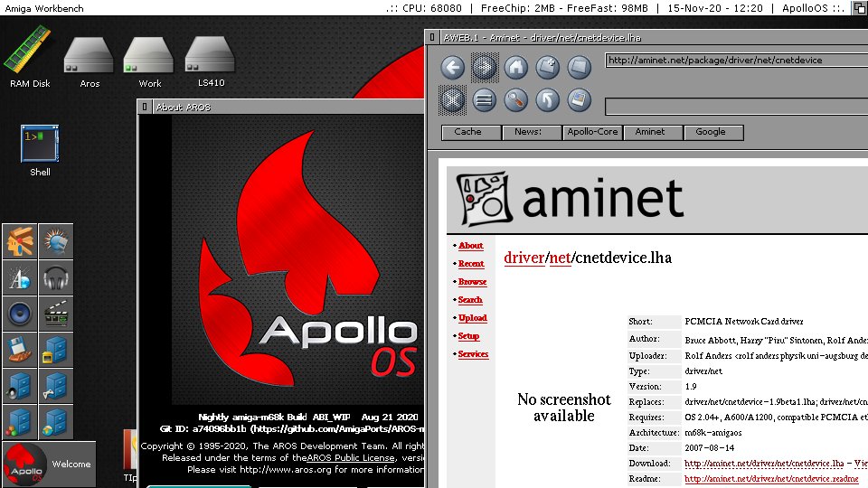Viewport: 868px width, 488px height.
Task: Open the headphones dock icon
Action: point(56,277)
